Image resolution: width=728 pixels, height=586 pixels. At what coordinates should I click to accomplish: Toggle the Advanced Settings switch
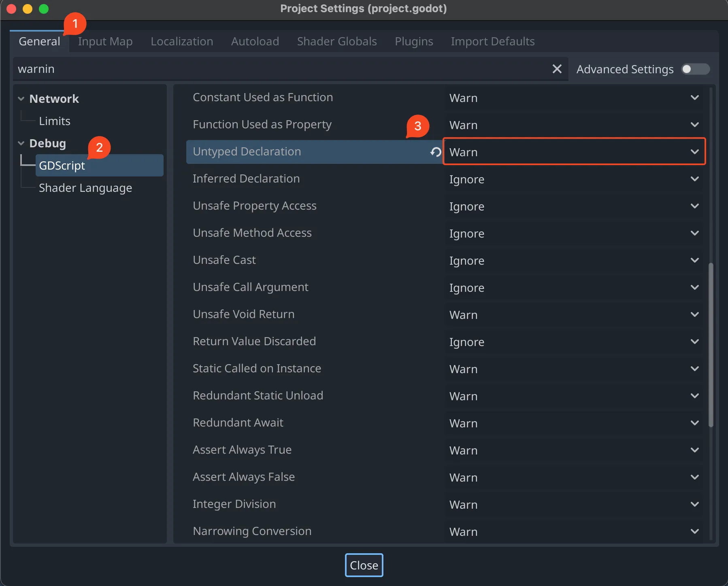click(x=696, y=69)
